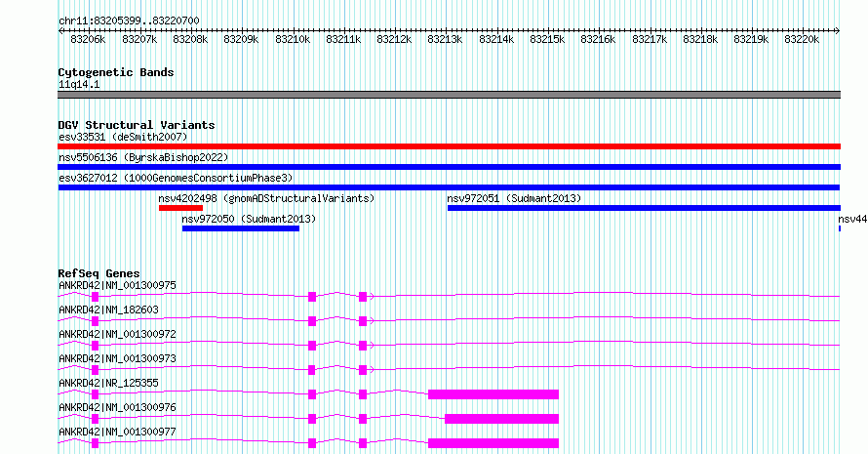The height and width of the screenshot is (454, 868).
Task: Open the nsv4202498 gnomADStructuralVariants red bar
Action: 181,208
